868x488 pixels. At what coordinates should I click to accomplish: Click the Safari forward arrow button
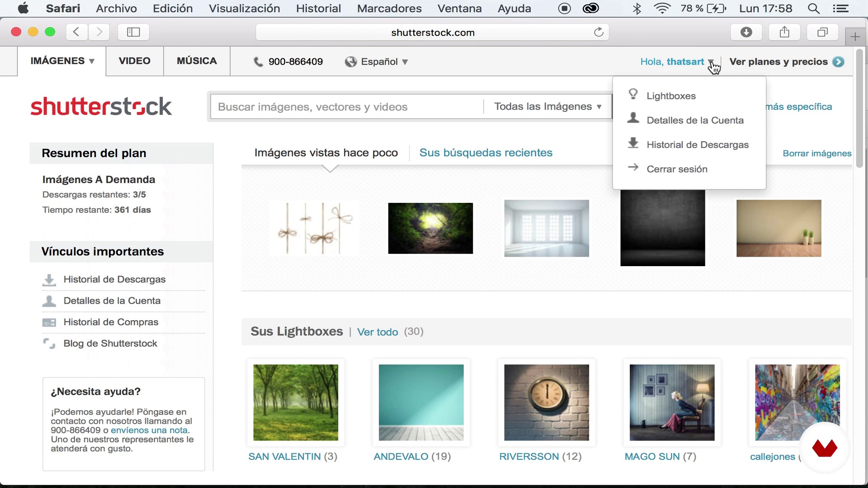tap(99, 32)
